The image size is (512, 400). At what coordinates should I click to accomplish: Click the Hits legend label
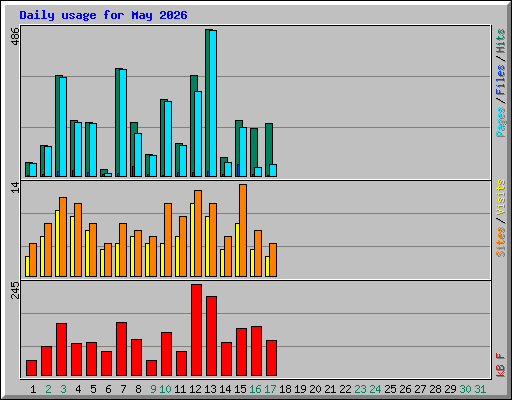pos(501,41)
